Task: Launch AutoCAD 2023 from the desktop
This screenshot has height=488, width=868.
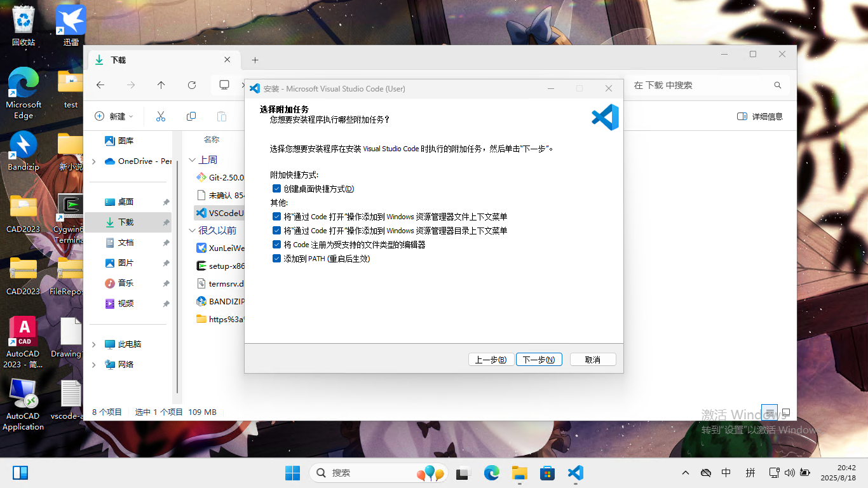Action: [23, 331]
